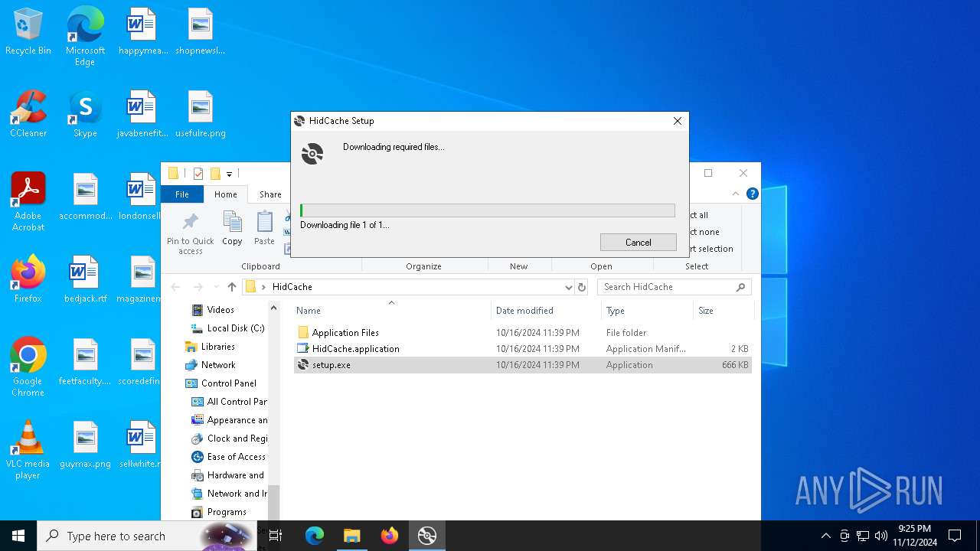Select the accommod image file icon

click(x=85, y=197)
